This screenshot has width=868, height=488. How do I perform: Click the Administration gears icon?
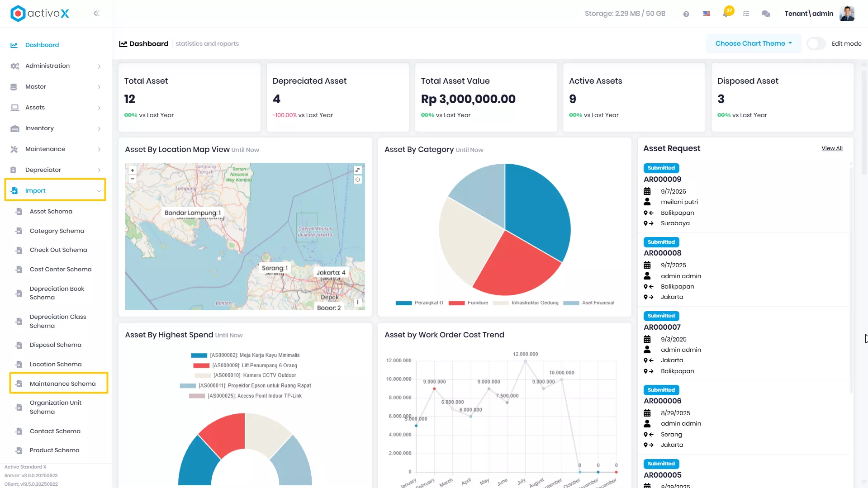pyautogui.click(x=15, y=66)
